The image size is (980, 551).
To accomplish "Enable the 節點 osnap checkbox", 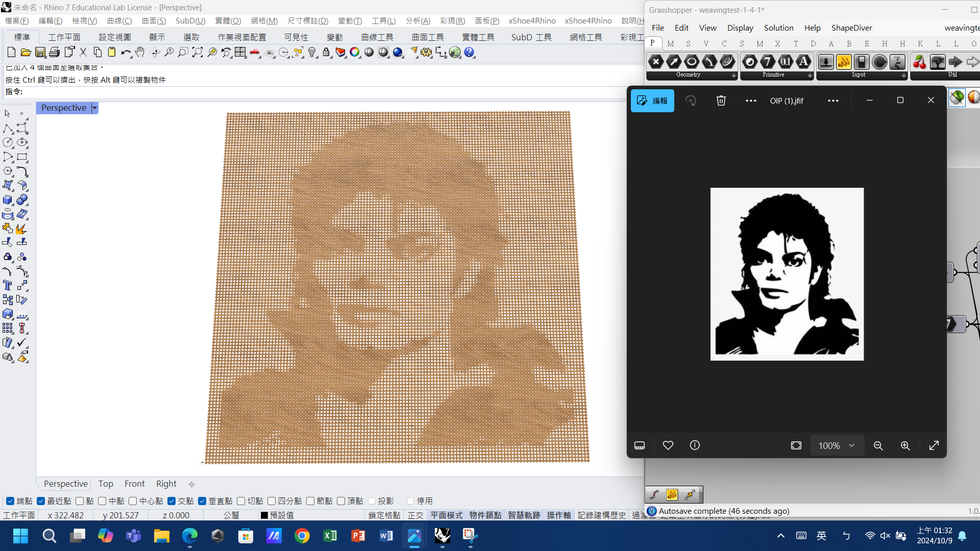I will click(x=310, y=501).
